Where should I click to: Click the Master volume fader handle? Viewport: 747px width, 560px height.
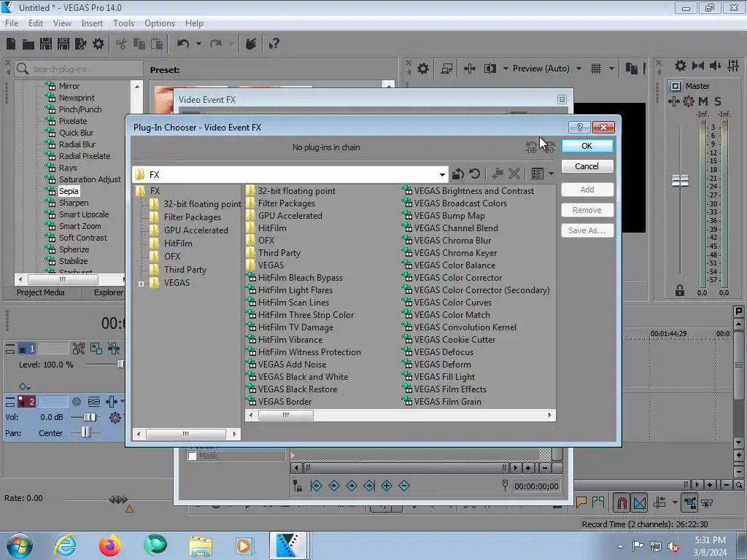680,181
